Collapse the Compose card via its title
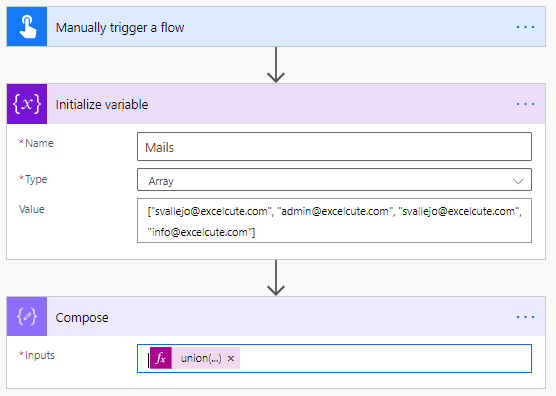Image resolution: width=556 pixels, height=396 pixels. pos(82,318)
